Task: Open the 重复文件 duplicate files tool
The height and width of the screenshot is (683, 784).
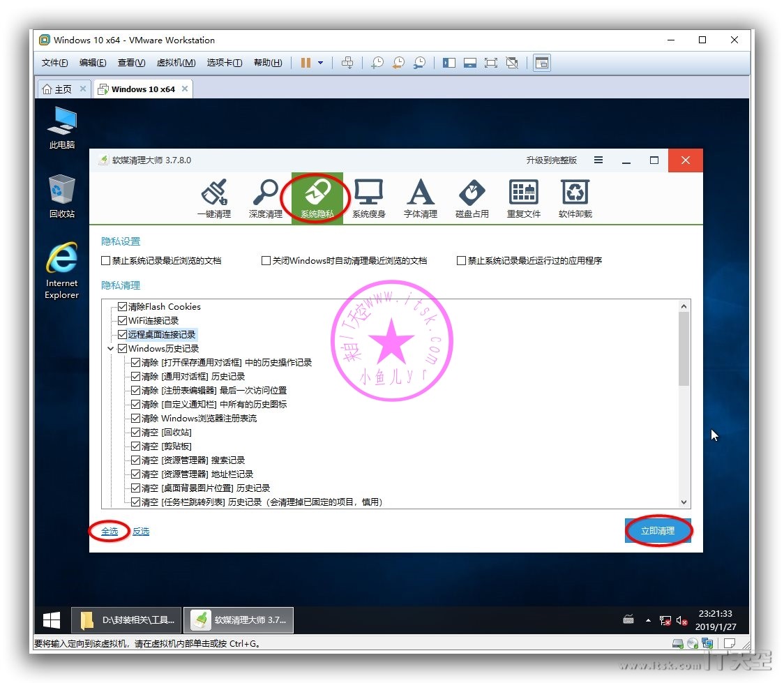Action: click(x=524, y=199)
